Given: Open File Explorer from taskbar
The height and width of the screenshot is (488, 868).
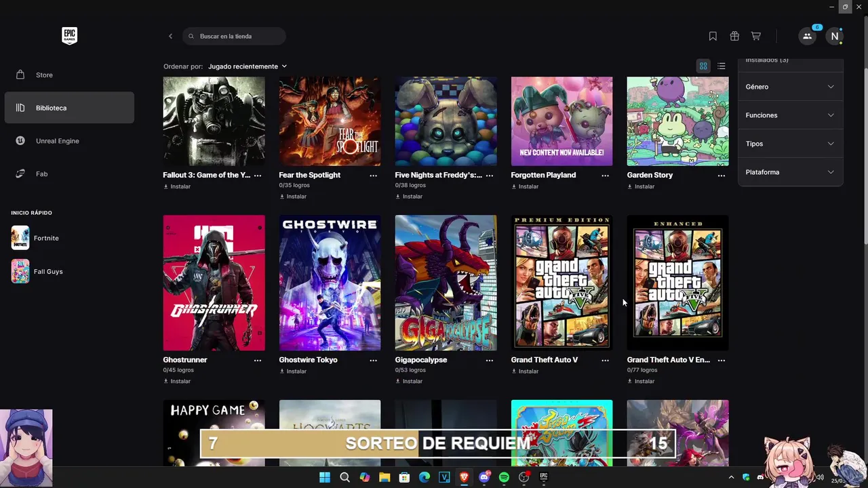Looking at the screenshot, I should pyautogui.click(x=384, y=477).
